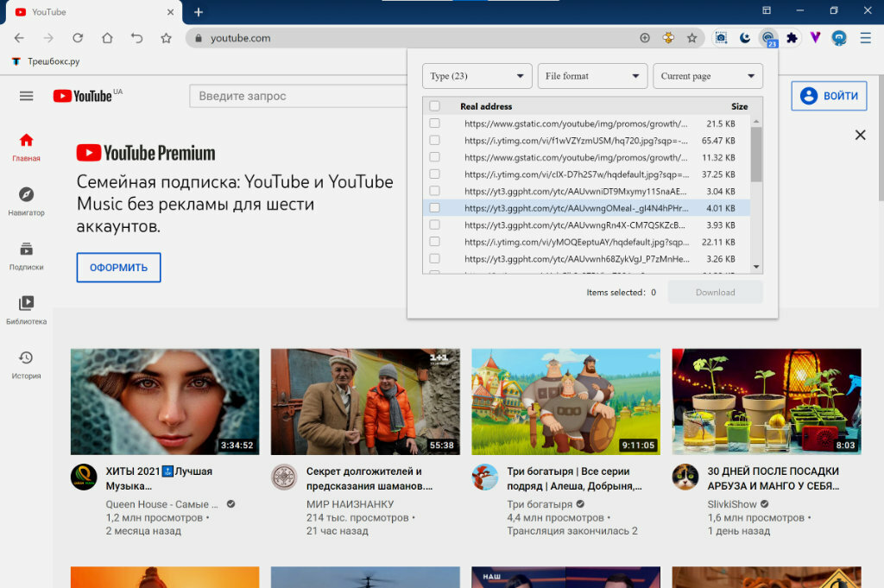Check the yt3.ggpht 3.26 KB row

coord(435,258)
